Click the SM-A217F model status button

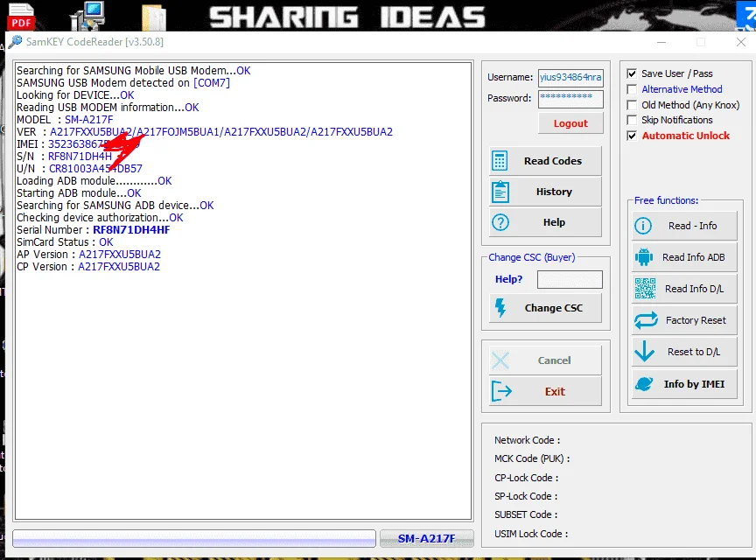pos(426,538)
